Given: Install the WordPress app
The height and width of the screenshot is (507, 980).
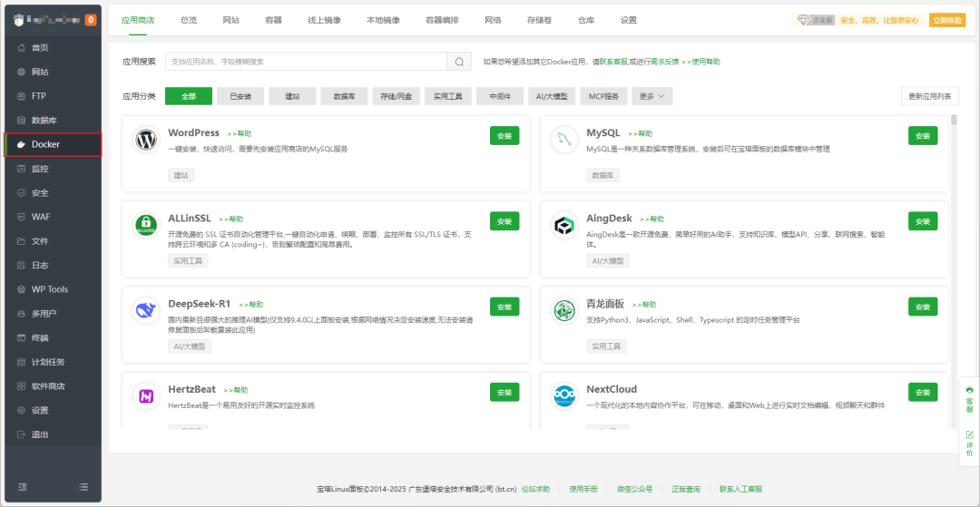Looking at the screenshot, I should (505, 135).
